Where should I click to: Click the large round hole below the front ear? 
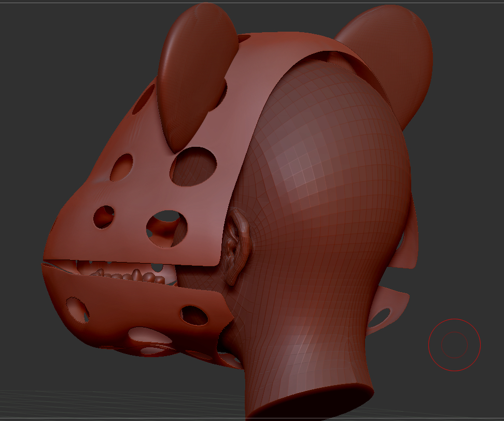click(193, 166)
